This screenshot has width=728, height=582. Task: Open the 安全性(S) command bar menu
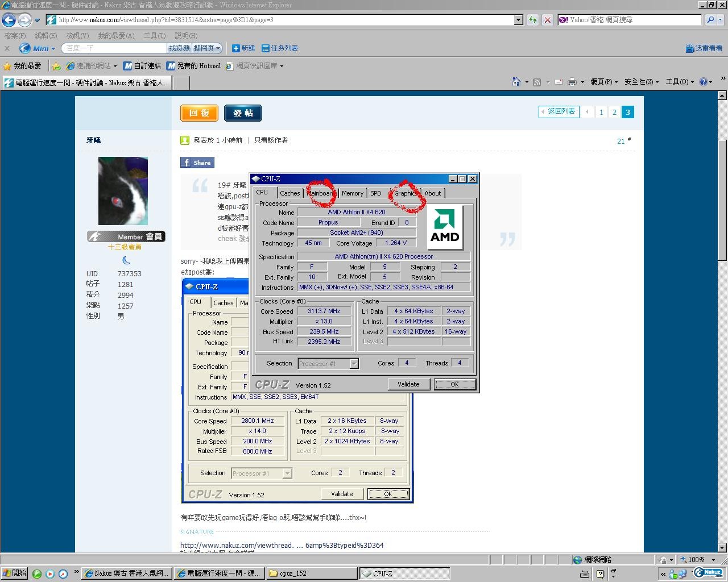click(642, 82)
